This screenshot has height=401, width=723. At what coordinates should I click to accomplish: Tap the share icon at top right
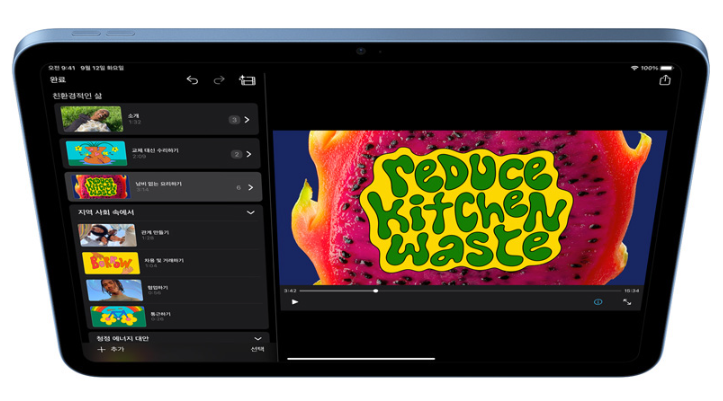click(x=664, y=80)
